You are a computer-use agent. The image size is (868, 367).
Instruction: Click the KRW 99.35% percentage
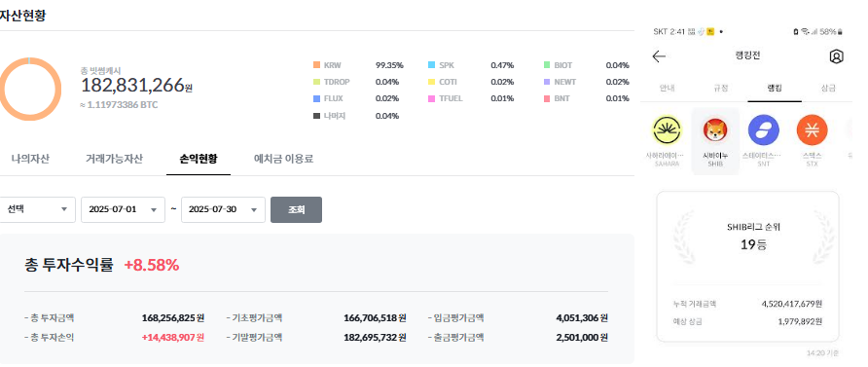pyautogui.click(x=389, y=65)
